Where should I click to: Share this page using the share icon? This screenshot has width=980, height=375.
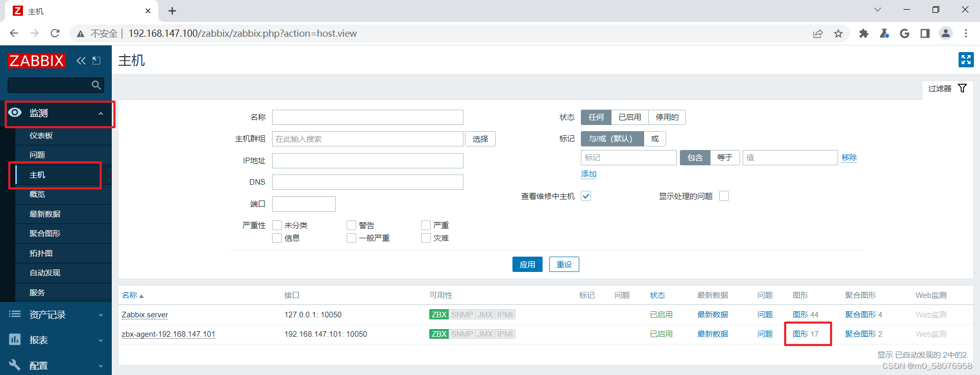tap(818, 34)
